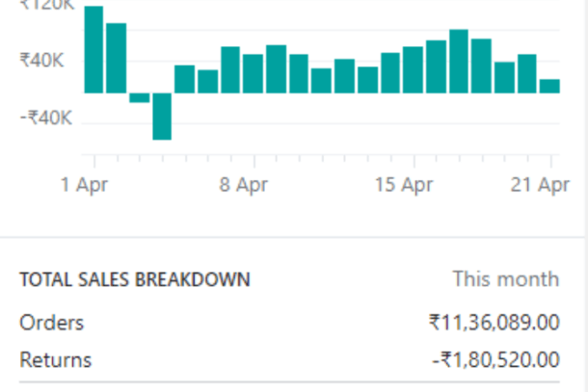The image size is (588, 392).
Task: Select the last bar for 21 Apr
Action: tap(550, 86)
